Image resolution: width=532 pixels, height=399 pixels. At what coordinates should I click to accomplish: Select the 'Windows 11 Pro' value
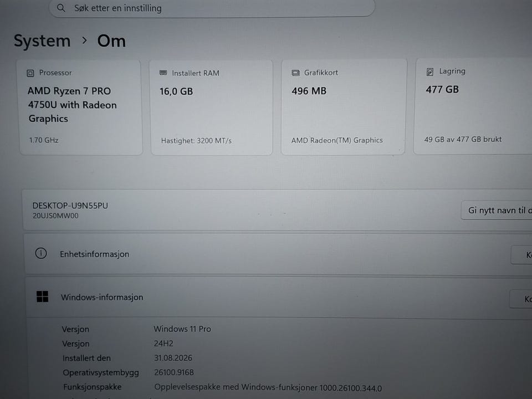coord(182,329)
